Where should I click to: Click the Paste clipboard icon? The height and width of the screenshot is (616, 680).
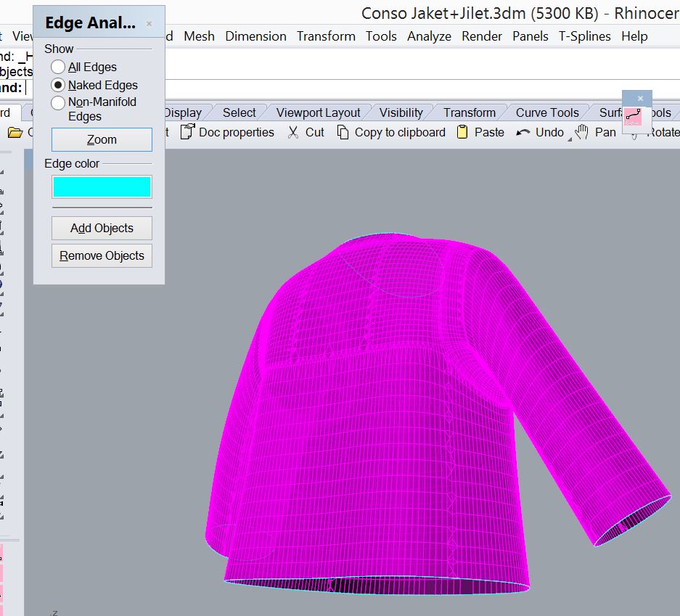(x=462, y=132)
